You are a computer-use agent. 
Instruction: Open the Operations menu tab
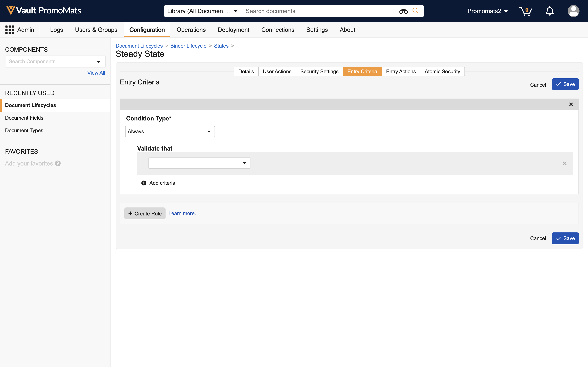coord(191,30)
